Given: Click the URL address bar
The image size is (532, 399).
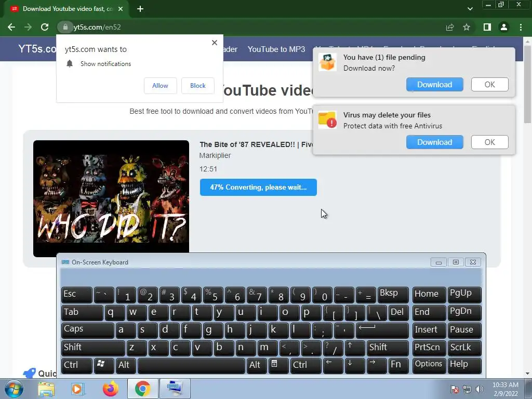Looking at the screenshot, I should click(251, 27).
